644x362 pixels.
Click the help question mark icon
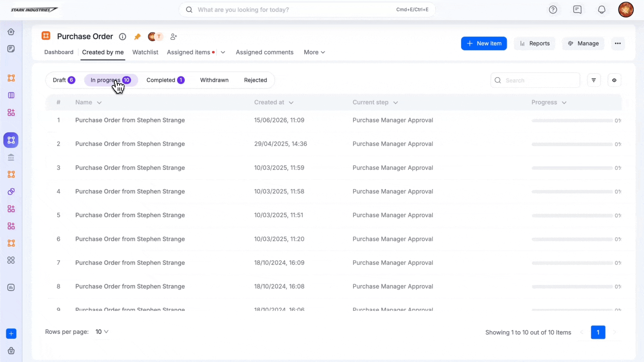coord(553,10)
